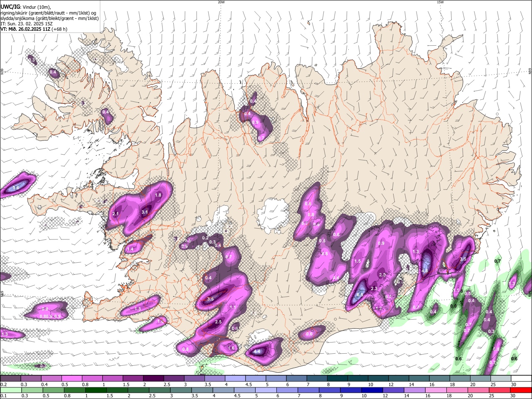Click the 3.9 value near the east coast

point(463,259)
